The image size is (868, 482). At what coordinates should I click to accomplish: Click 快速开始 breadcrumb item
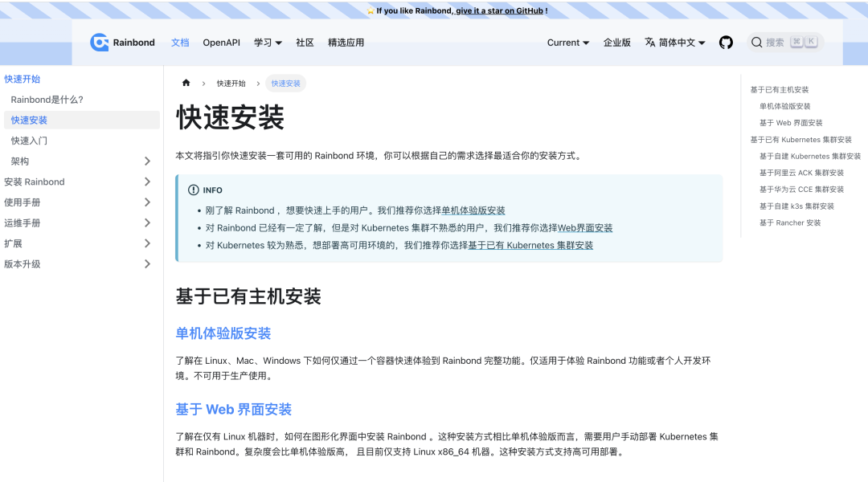click(231, 84)
